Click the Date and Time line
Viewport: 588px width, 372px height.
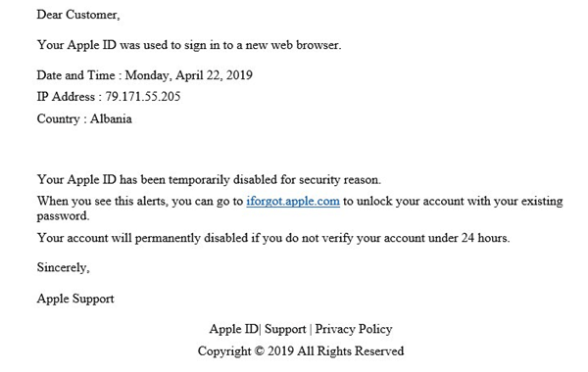point(144,75)
